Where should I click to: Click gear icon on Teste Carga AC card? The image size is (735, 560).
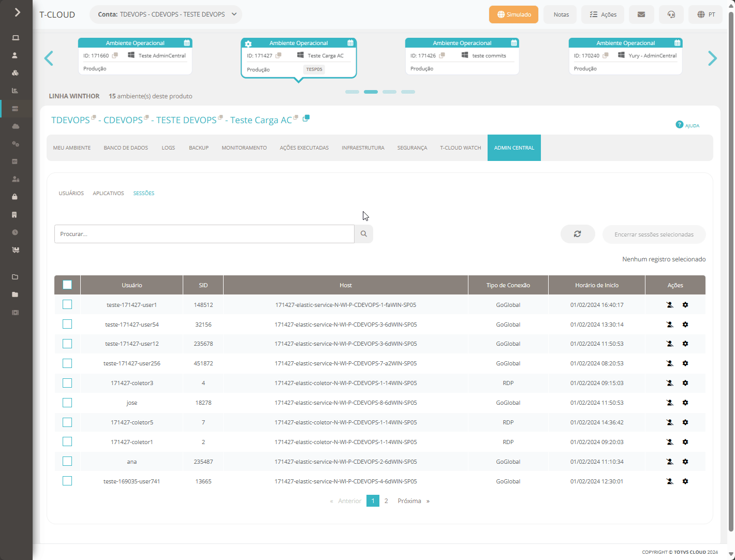[x=248, y=44]
